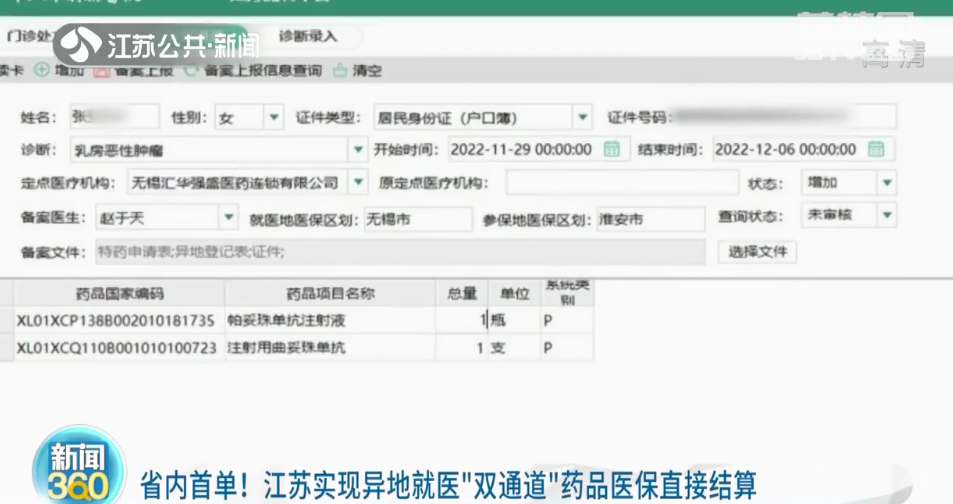This screenshot has width=953, height=504.
Task: Expand the 性别 dropdown
Action: coord(274,117)
